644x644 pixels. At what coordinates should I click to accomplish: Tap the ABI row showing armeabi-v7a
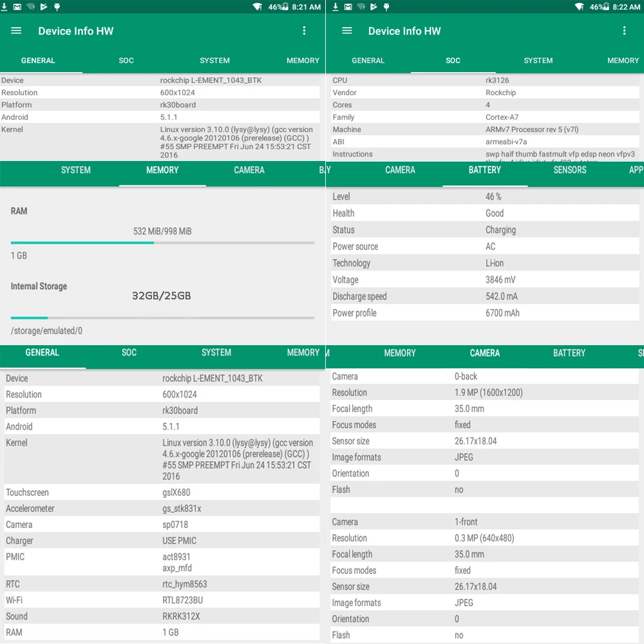coord(485,142)
